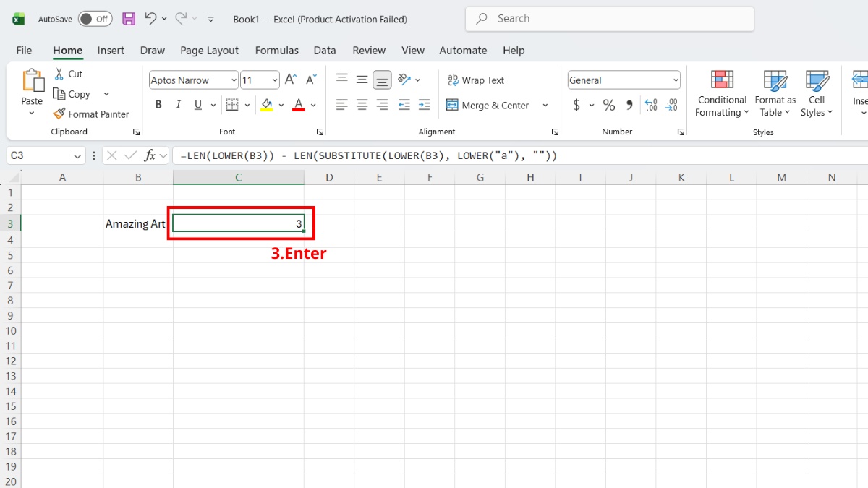Expand the Number Format dropdown showing General
Image resolution: width=868 pixels, height=488 pixels.
tap(677, 80)
